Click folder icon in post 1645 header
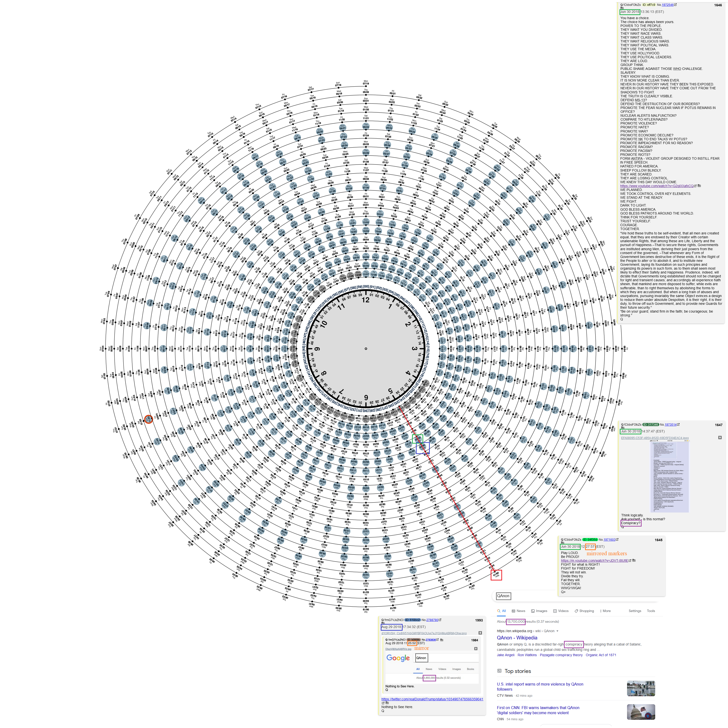The width and height of the screenshot is (728, 728). pyautogui.click(x=563, y=543)
